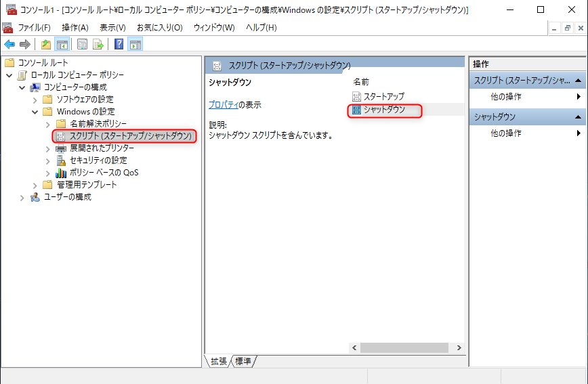Click the コンピューターの構成 computer icon
This screenshot has height=384, width=588.
(x=35, y=87)
